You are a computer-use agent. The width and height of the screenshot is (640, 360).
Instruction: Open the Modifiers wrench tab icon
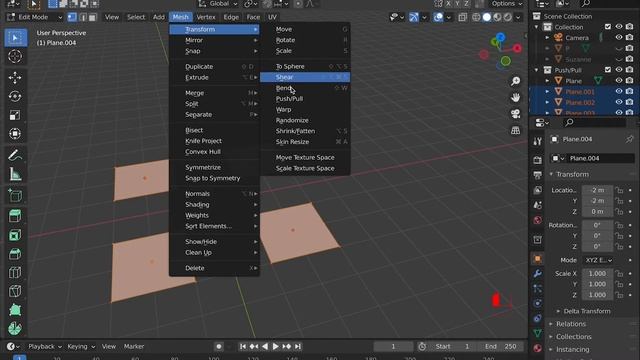point(538,273)
